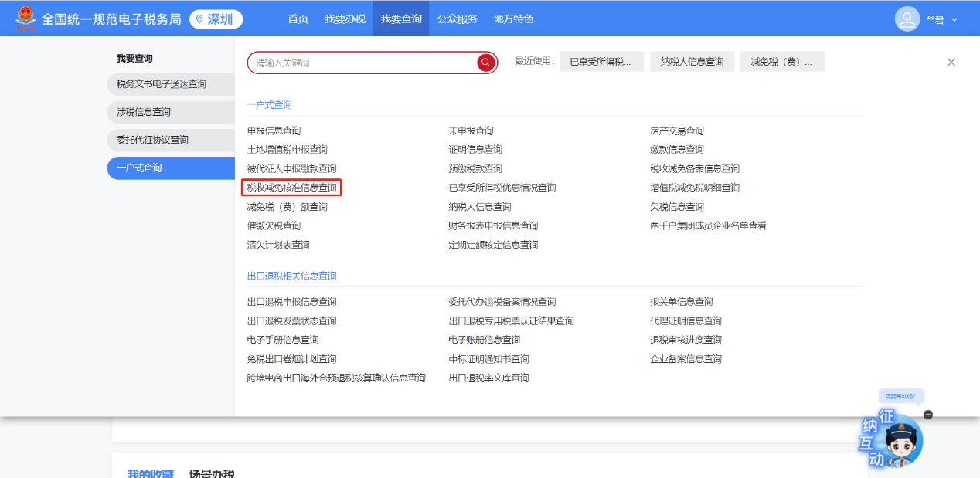Open 委托代办退税备案情况查询 link

click(x=502, y=302)
